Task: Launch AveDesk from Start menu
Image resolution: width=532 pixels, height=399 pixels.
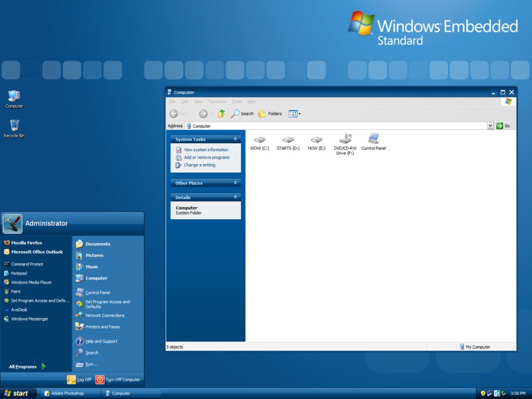Action: (x=16, y=310)
